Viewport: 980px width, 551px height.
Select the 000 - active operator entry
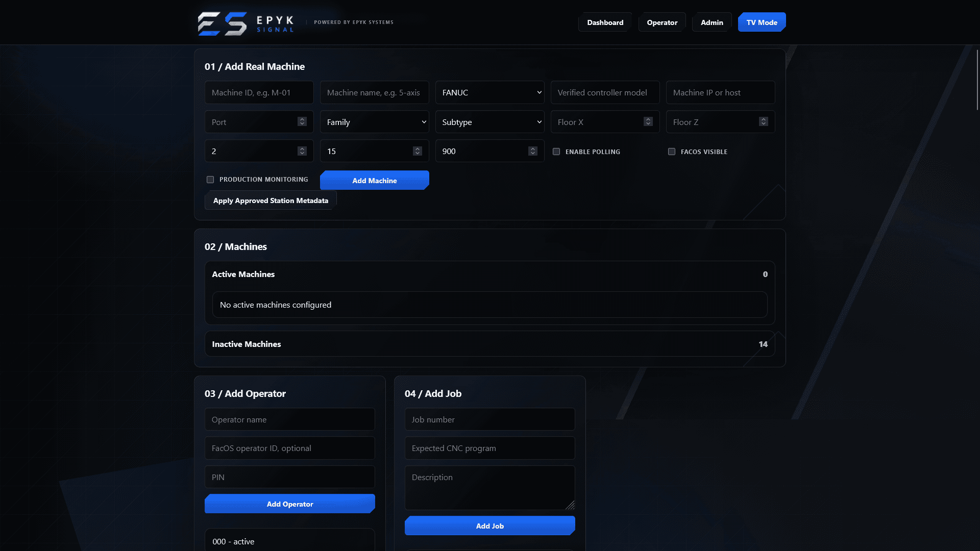point(290,541)
